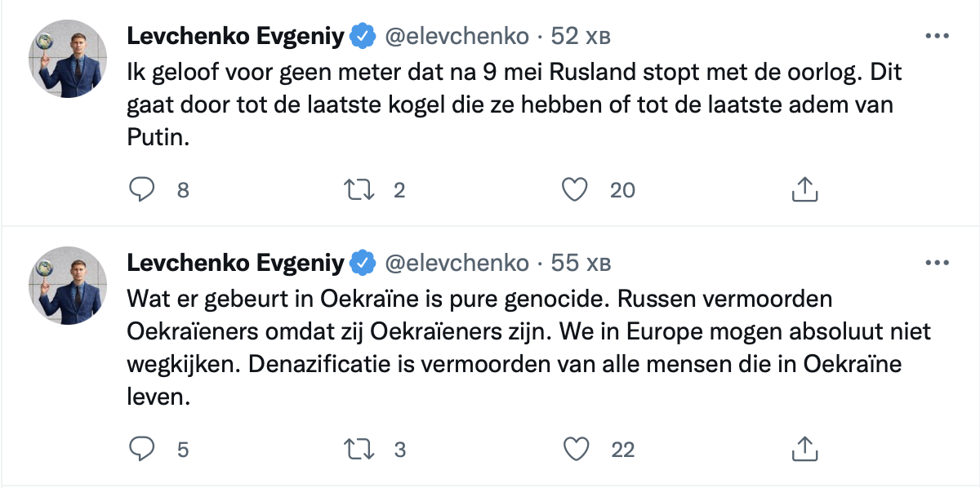This screenshot has height=488, width=980.
Task: Click the verified badge on the first tweet
Action: 363,37
